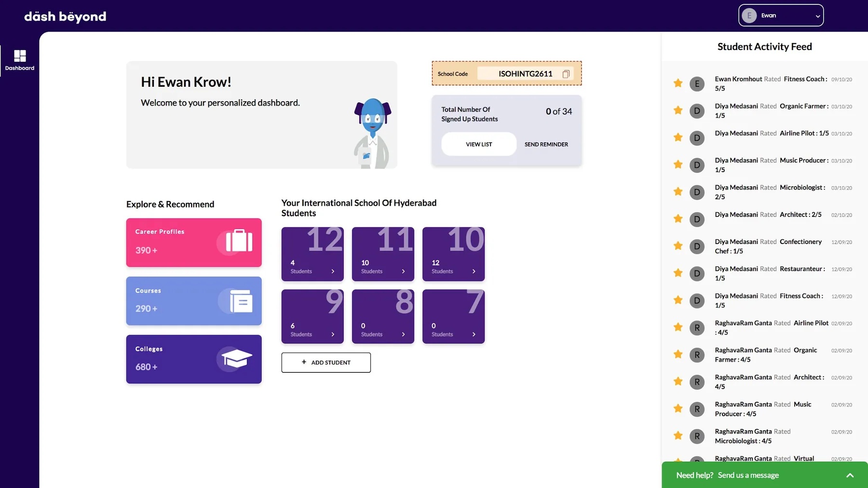Open grade 8 students with the arrow

click(x=403, y=335)
